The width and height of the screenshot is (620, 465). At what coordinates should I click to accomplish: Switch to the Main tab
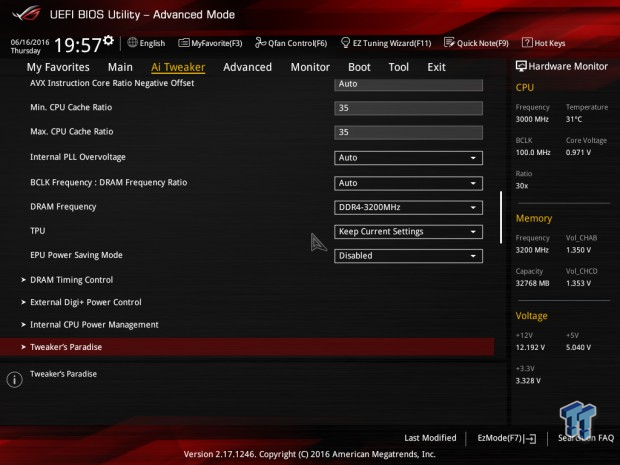pyautogui.click(x=120, y=67)
